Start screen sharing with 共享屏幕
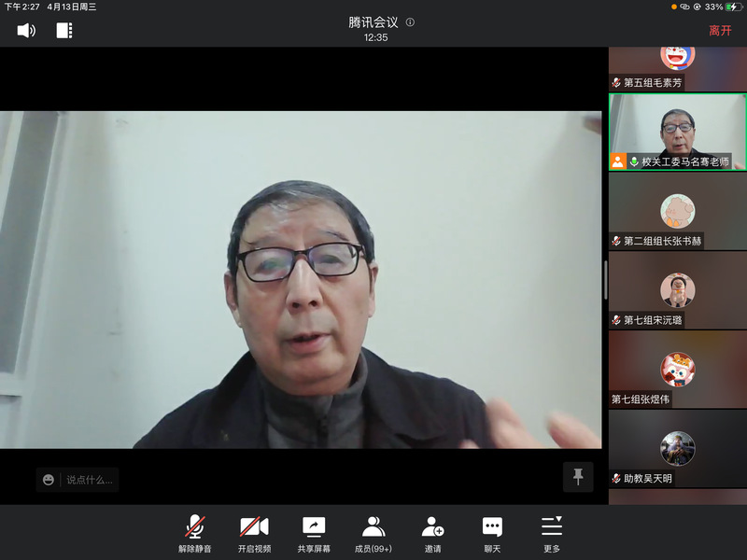This screenshot has height=560, width=747. point(314,533)
